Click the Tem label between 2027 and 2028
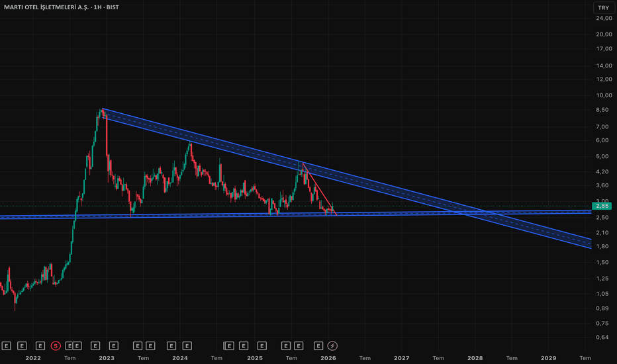This screenshot has width=617, height=364. (438, 358)
